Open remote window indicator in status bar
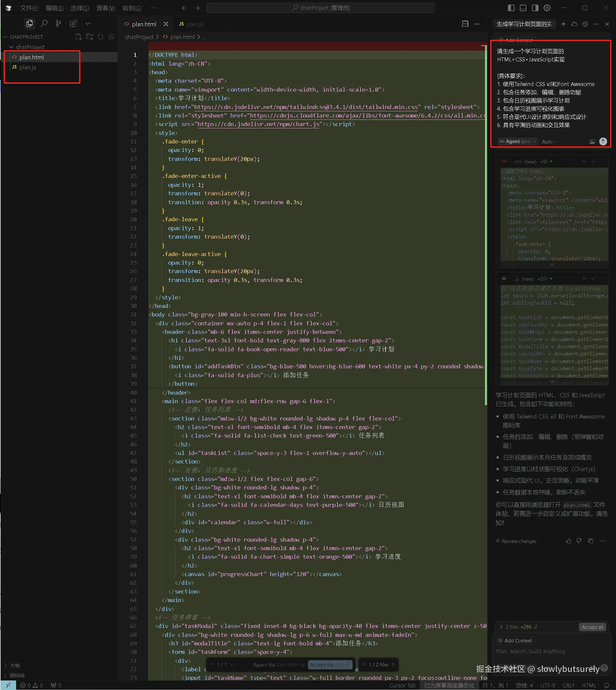 coord(8,685)
